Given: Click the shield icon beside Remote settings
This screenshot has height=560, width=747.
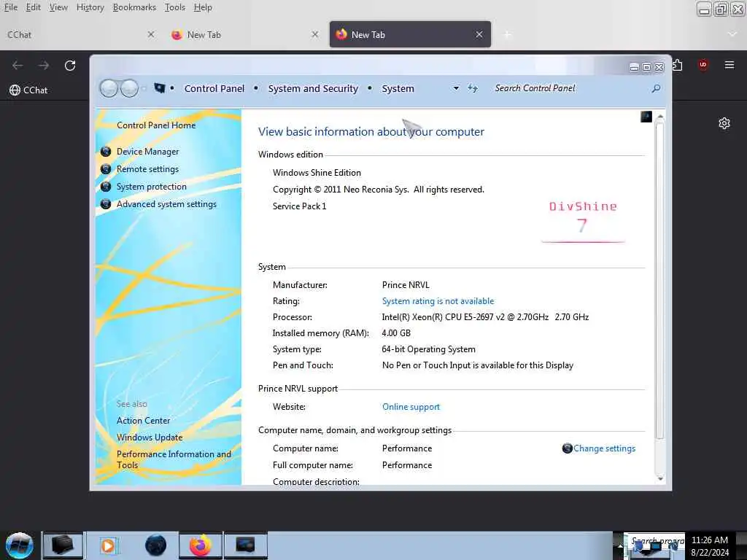Looking at the screenshot, I should click(x=106, y=169).
